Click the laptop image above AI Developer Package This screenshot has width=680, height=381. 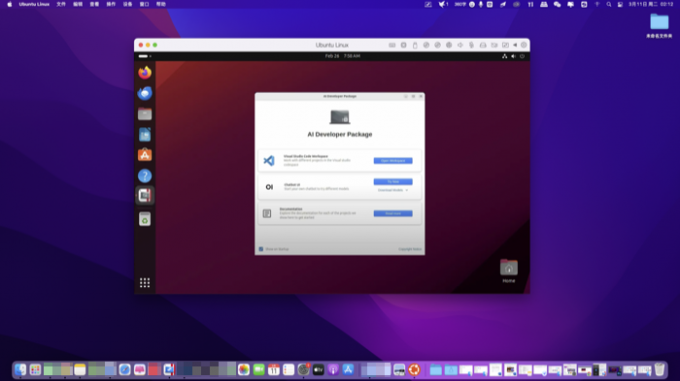pos(340,117)
